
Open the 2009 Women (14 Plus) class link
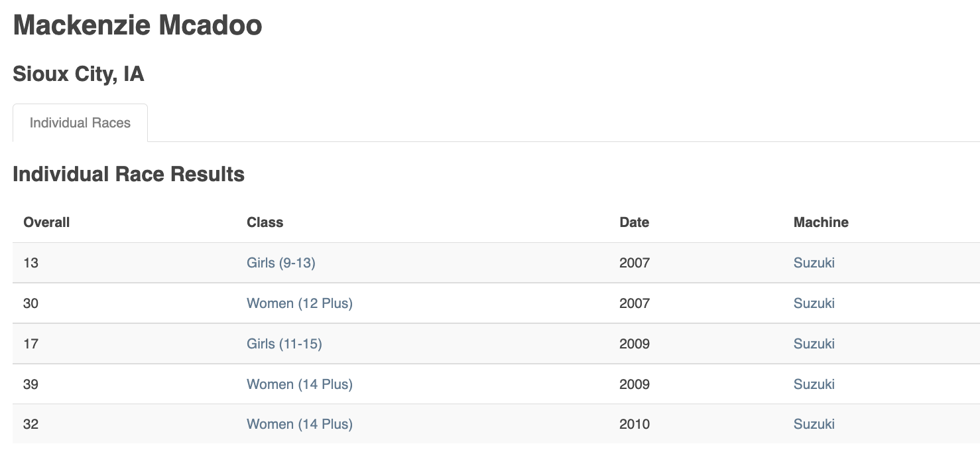click(300, 384)
